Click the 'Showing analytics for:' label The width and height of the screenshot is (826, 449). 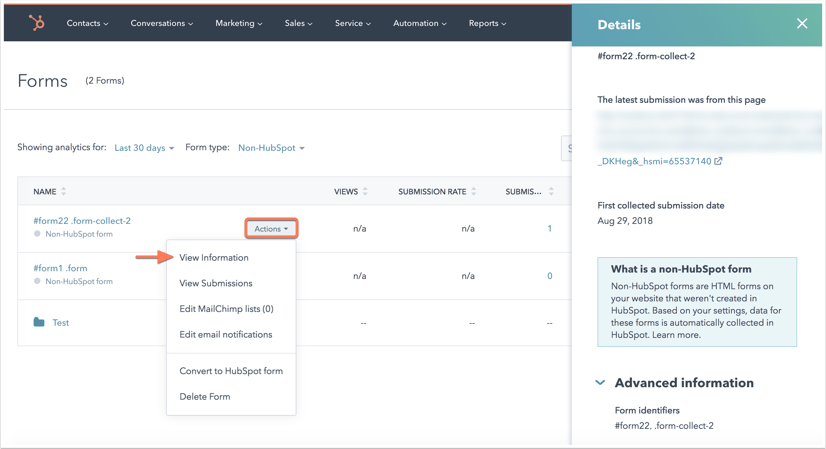(62, 148)
